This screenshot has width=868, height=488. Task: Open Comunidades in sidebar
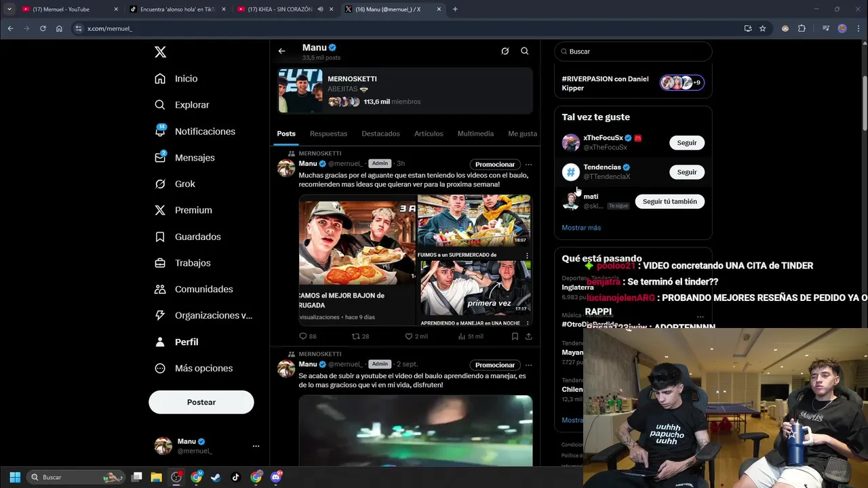(x=194, y=289)
